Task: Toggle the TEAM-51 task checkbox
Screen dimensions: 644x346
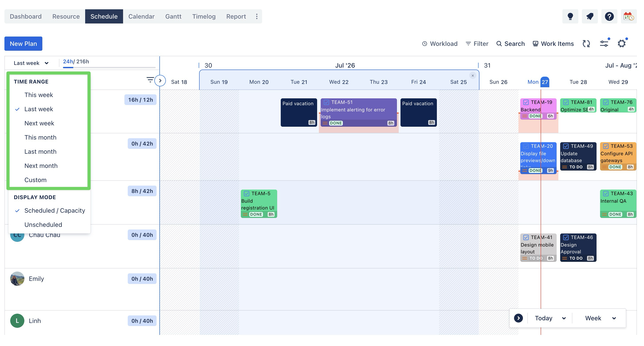Action: coord(326,102)
